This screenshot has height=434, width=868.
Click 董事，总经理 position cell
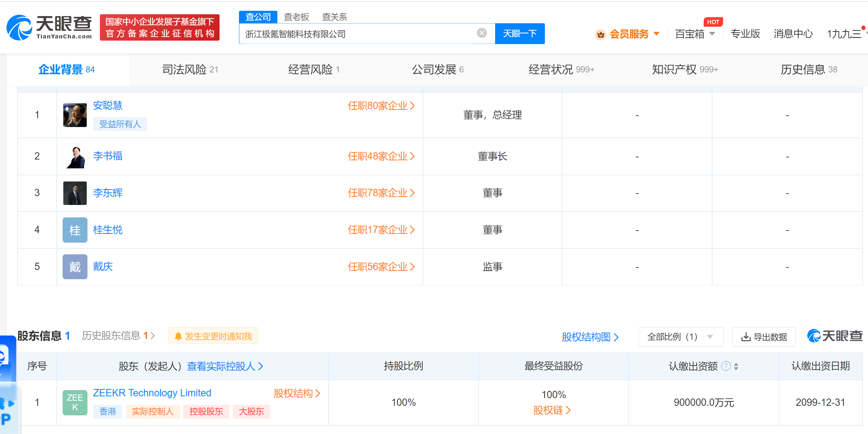493,115
